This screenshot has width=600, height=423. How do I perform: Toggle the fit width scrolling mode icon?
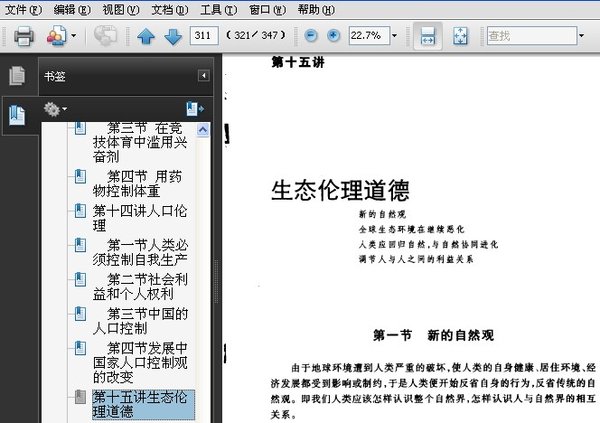(x=428, y=36)
